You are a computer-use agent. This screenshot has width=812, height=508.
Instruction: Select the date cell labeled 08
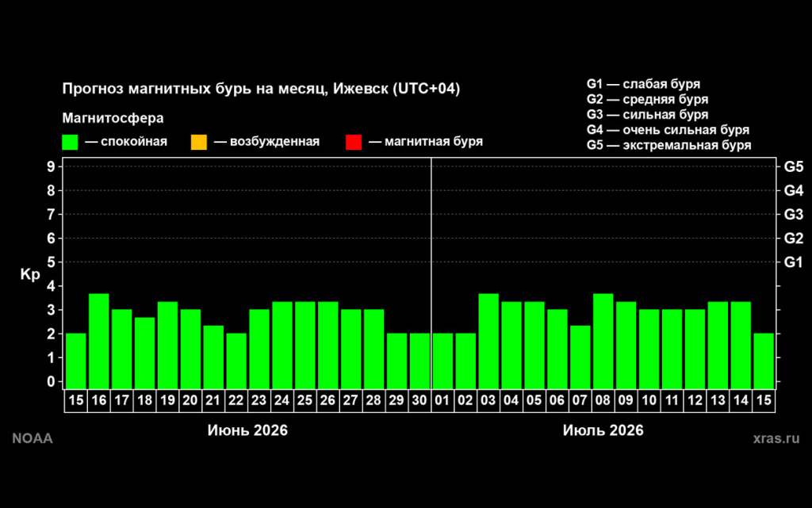point(603,400)
